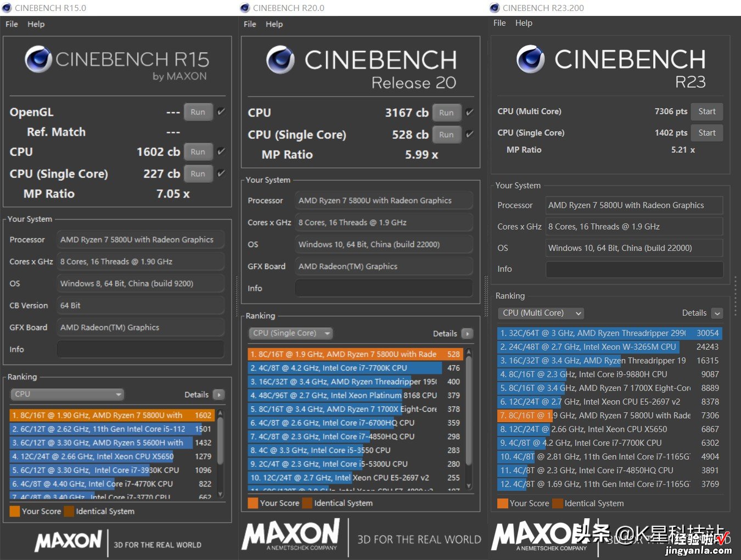Toggle CPU (Single Core) checkbox in R20
Screen dimensions: 741x560
click(470, 134)
